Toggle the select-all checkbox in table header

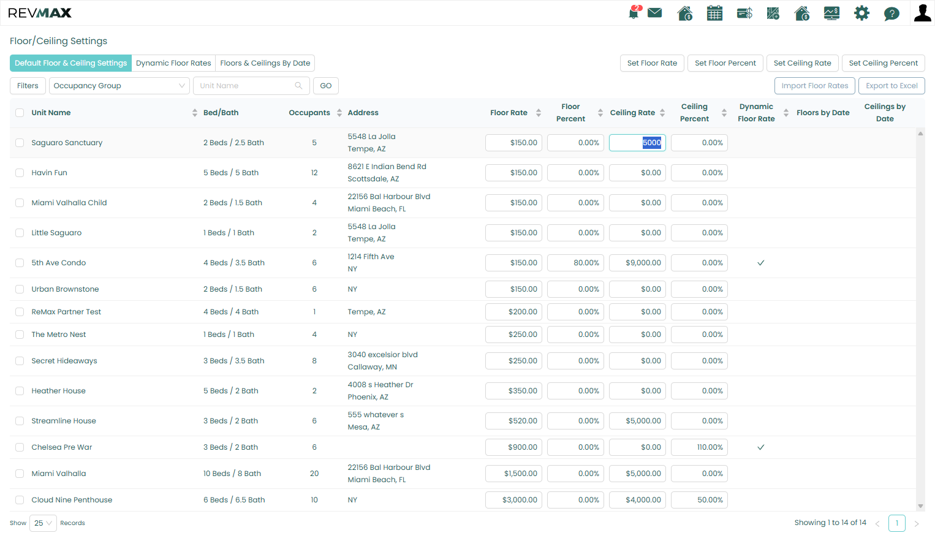click(20, 113)
